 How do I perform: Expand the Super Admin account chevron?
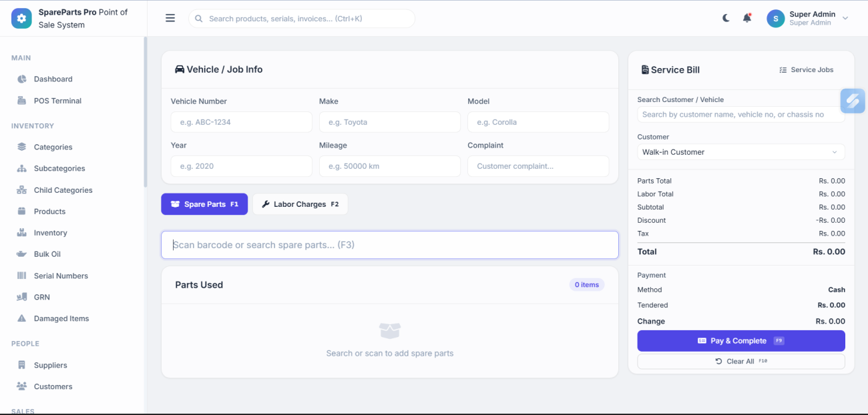845,19
